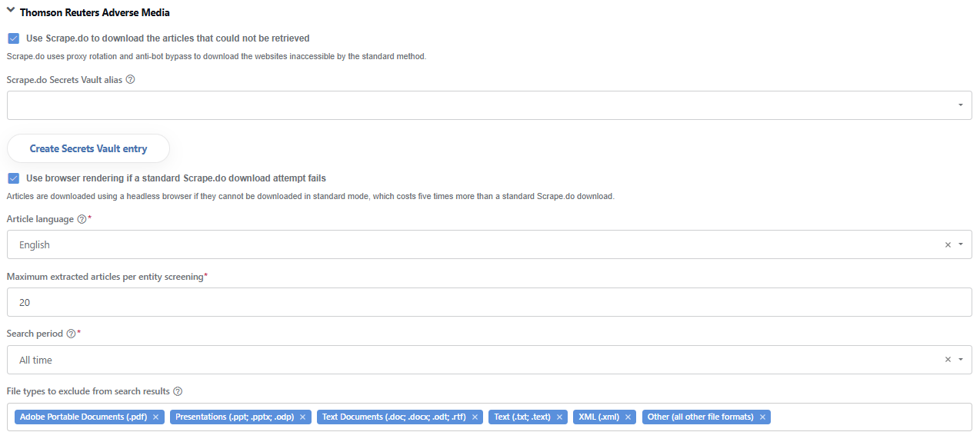Open help icon for file types to exclude
The image size is (980, 442).
(178, 391)
